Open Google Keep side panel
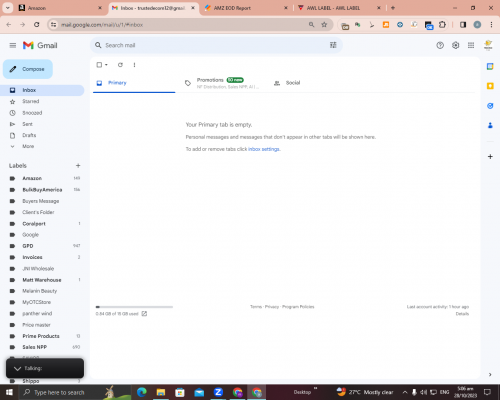Screen dimensions: 500x400 [490, 86]
